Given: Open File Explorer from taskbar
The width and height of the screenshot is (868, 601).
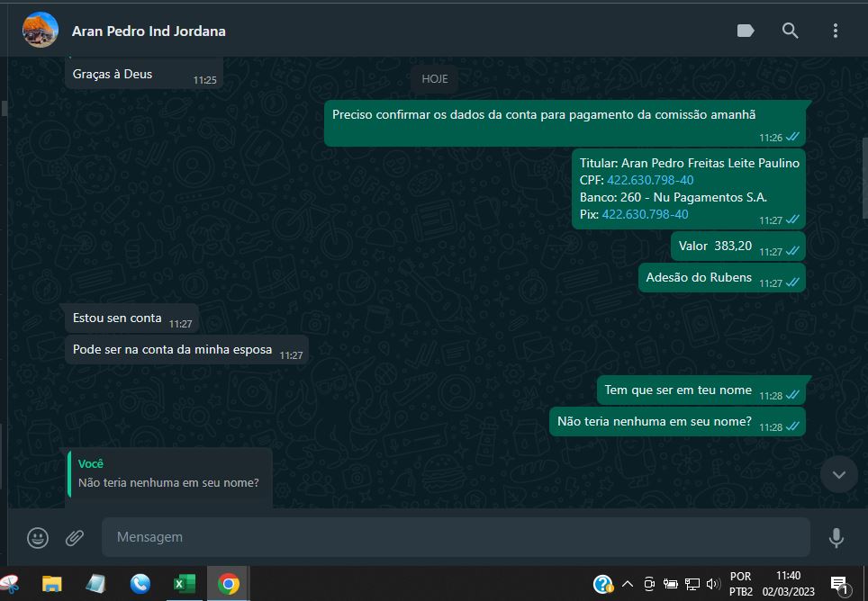Looking at the screenshot, I should [52, 584].
